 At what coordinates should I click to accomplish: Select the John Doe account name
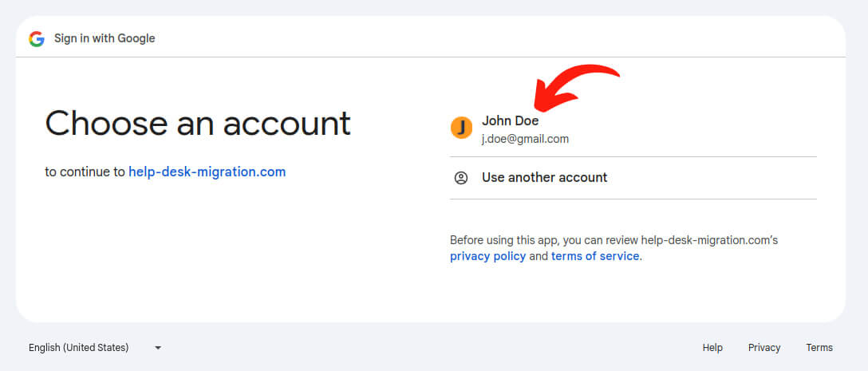click(x=510, y=121)
